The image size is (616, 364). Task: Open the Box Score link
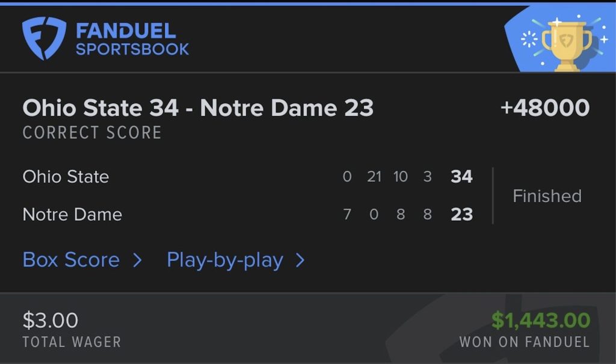point(71,260)
